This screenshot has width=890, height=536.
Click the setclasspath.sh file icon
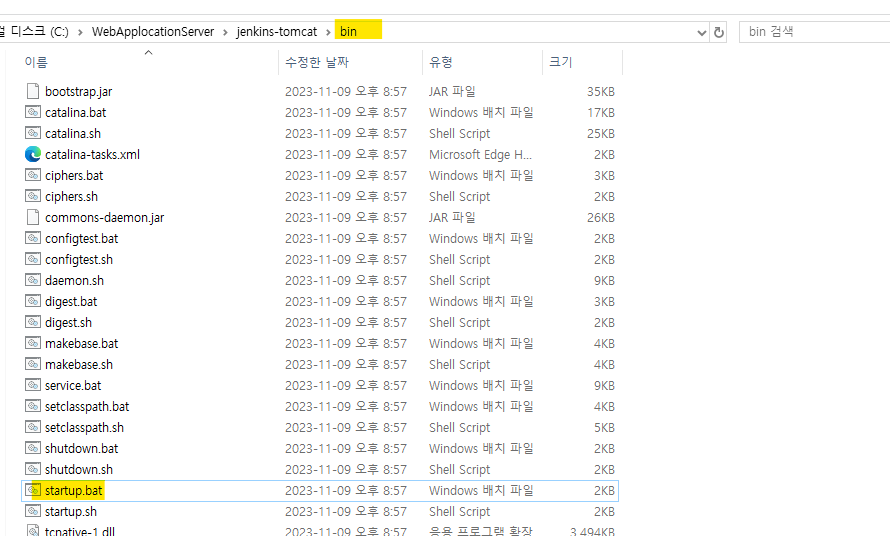[33, 427]
